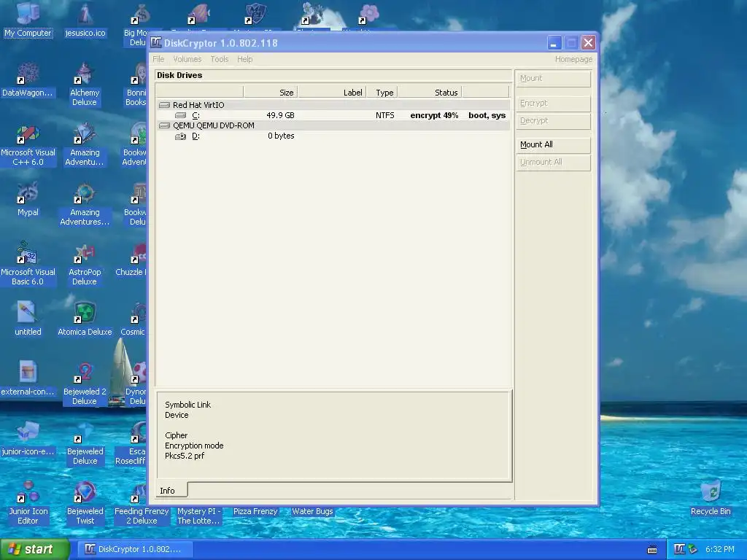Click the Mount All button

coord(553,145)
